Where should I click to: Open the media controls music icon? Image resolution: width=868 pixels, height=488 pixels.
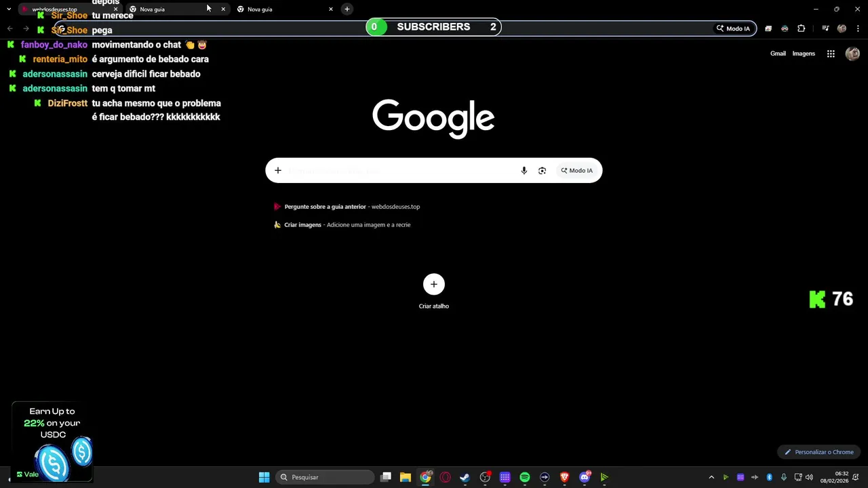(x=825, y=28)
